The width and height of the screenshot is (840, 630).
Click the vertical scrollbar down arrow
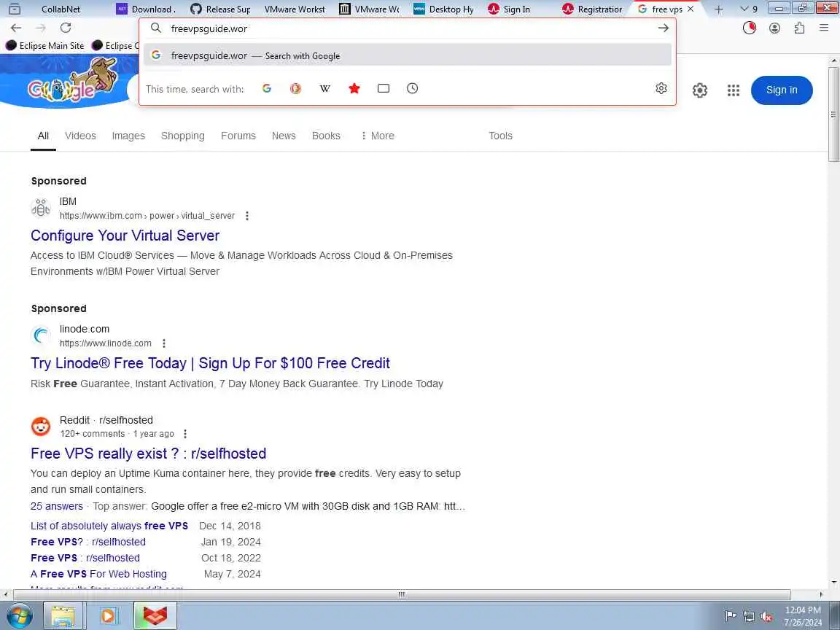click(x=833, y=582)
